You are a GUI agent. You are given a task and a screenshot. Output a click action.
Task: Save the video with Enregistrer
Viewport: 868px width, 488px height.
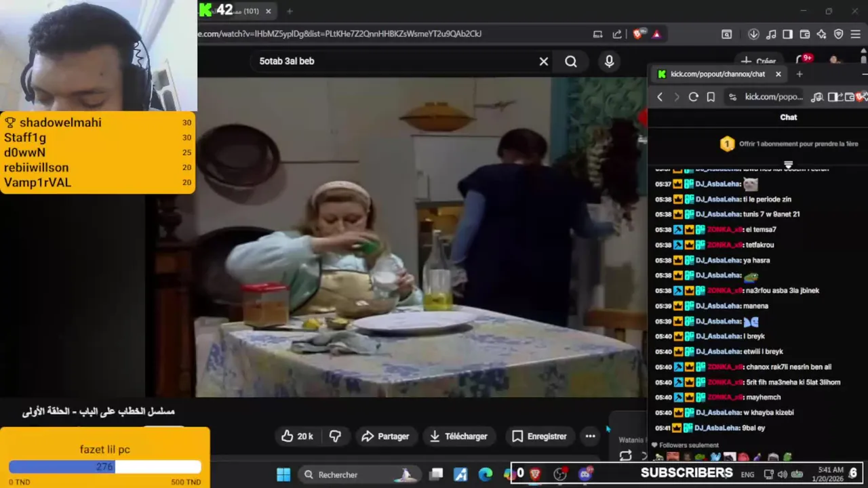[539, 436]
